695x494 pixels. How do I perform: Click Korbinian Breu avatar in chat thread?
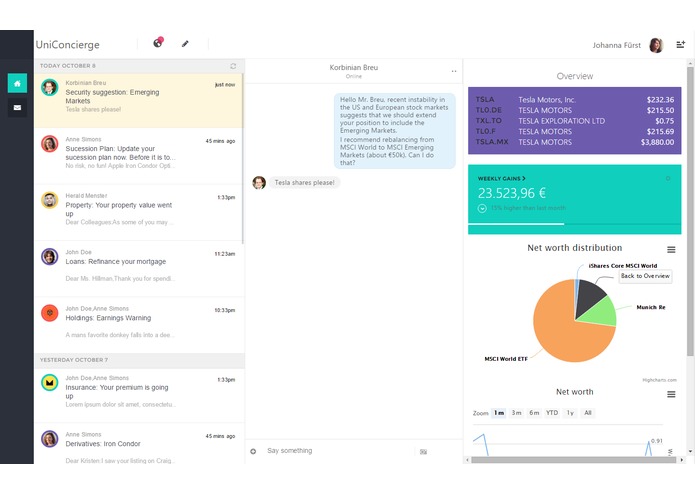[259, 183]
